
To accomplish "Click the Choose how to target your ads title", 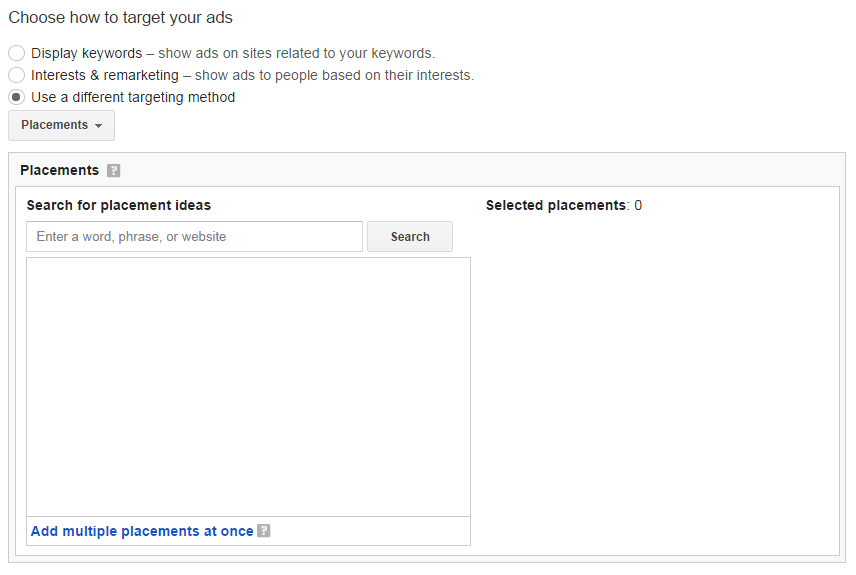I will coord(121,17).
